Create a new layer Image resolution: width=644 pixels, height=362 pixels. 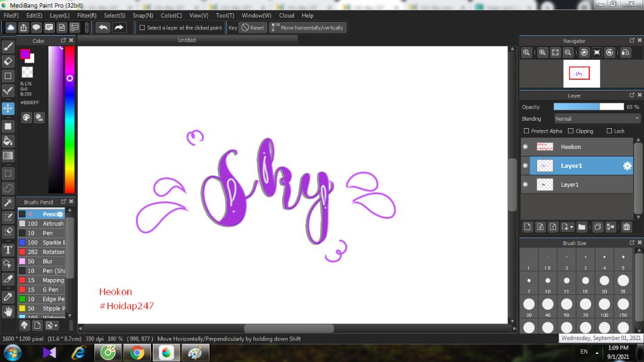(528, 226)
